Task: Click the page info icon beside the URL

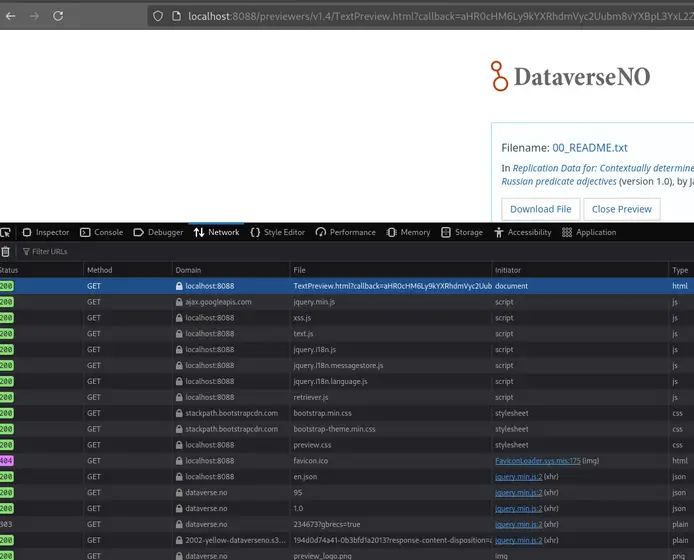Action: [176, 16]
